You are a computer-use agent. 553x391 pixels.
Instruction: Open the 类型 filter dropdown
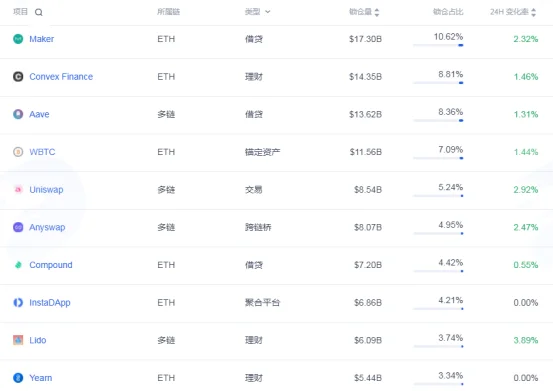(258, 12)
